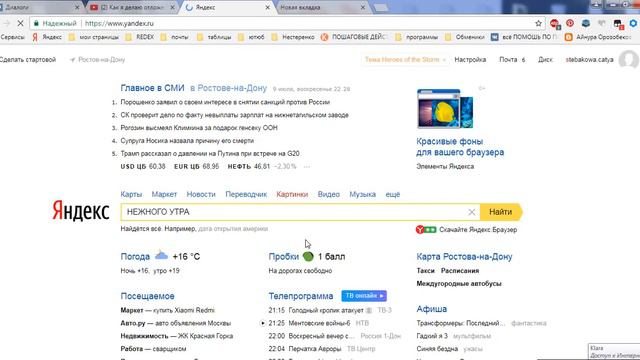The image size is (640, 360).
Task: Click the Pinterest extension icon
Action: pyautogui.click(x=570, y=23)
